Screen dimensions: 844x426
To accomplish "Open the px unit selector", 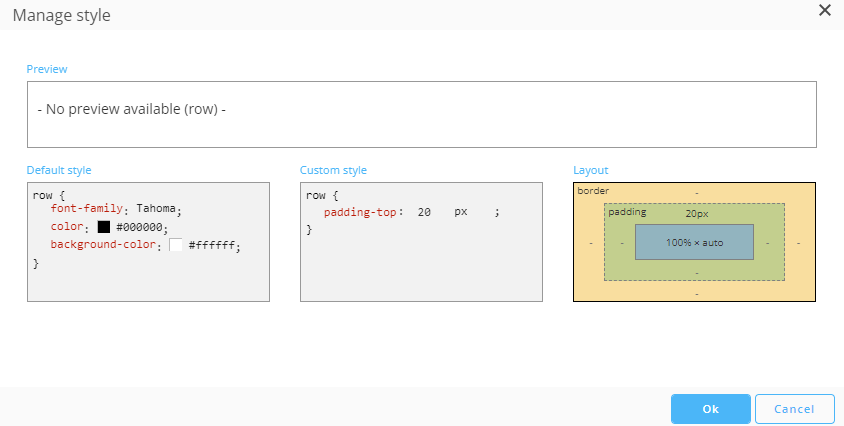I will tap(461, 213).
